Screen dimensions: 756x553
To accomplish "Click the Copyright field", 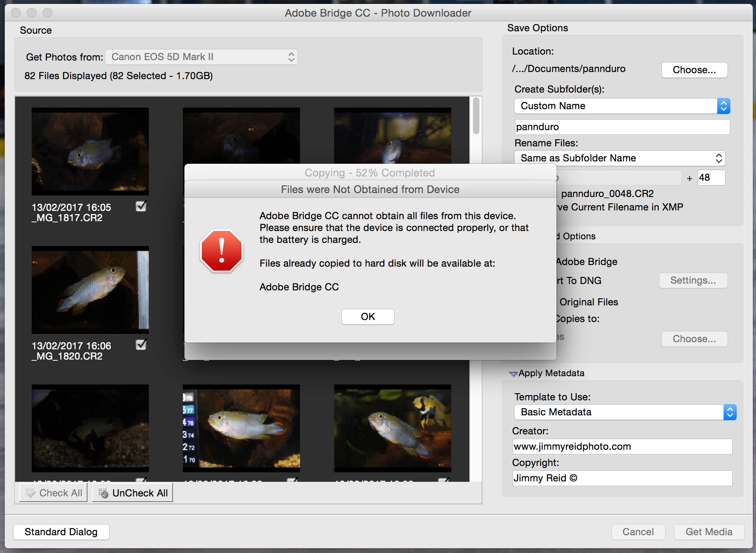I will point(622,478).
